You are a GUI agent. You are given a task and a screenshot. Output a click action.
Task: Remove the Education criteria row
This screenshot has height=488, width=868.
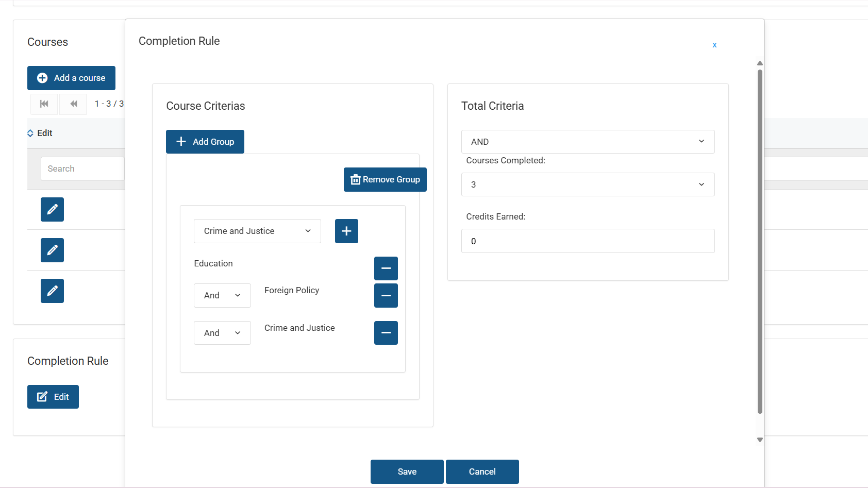click(386, 268)
